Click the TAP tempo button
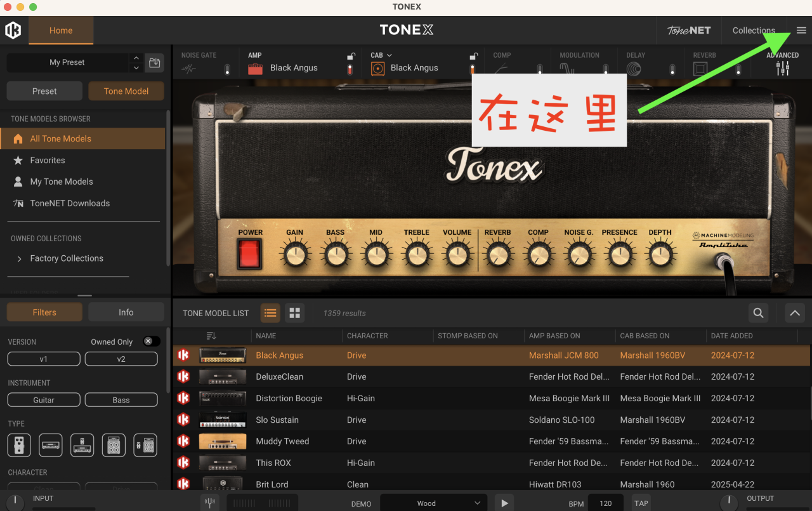Screen dimensions: 812x511 click(x=641, y=503)
